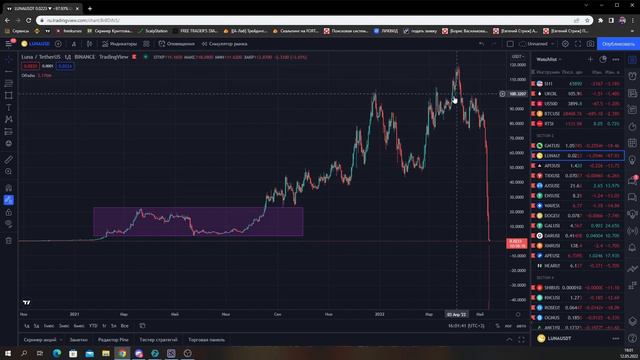This screenshot has width=640, height=360.
Task: Open the Индикаторы indicators dialog
Action: [x=119, y=44]
